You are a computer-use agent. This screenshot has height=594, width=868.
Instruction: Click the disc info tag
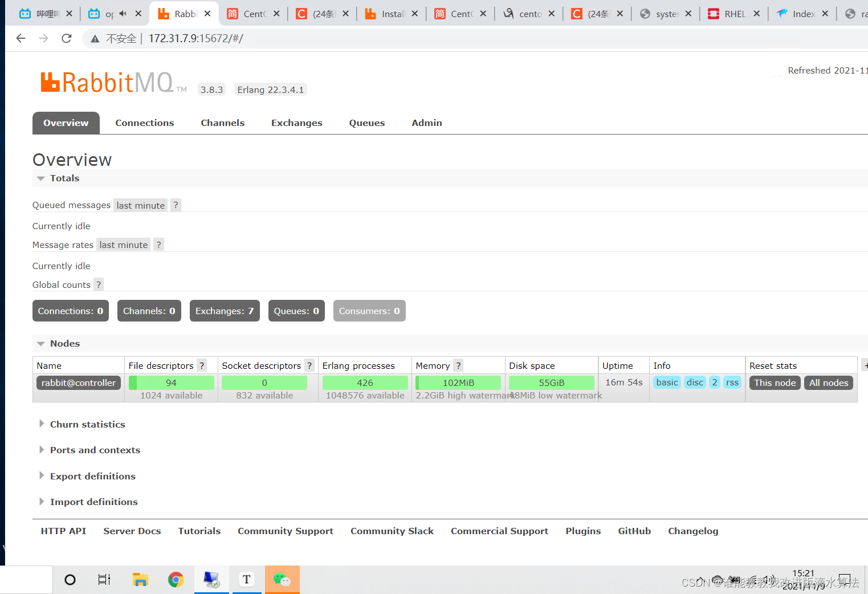click(x=695, y=383)
